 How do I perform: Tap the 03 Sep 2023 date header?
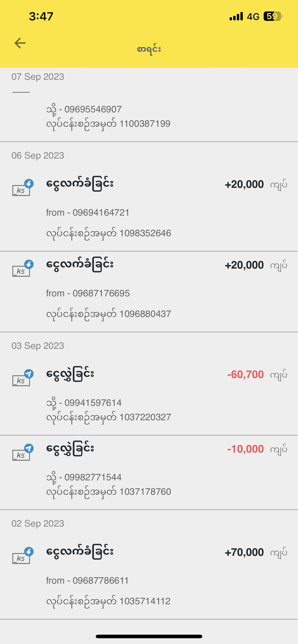pyautogui.click(x=38, y=346)
